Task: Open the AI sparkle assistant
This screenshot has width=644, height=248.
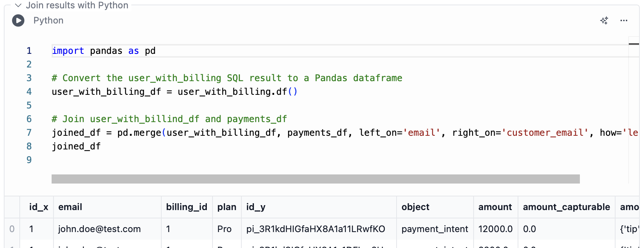Action: tap(604, 20)
